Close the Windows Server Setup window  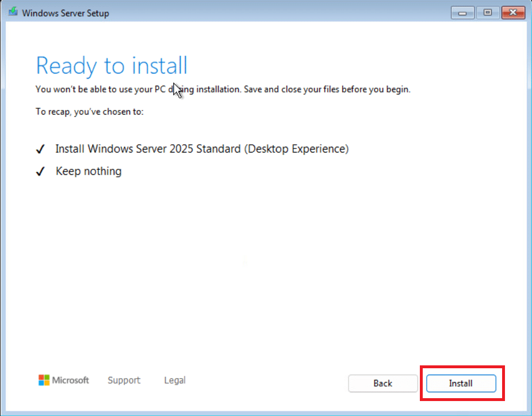click(513, 13)
